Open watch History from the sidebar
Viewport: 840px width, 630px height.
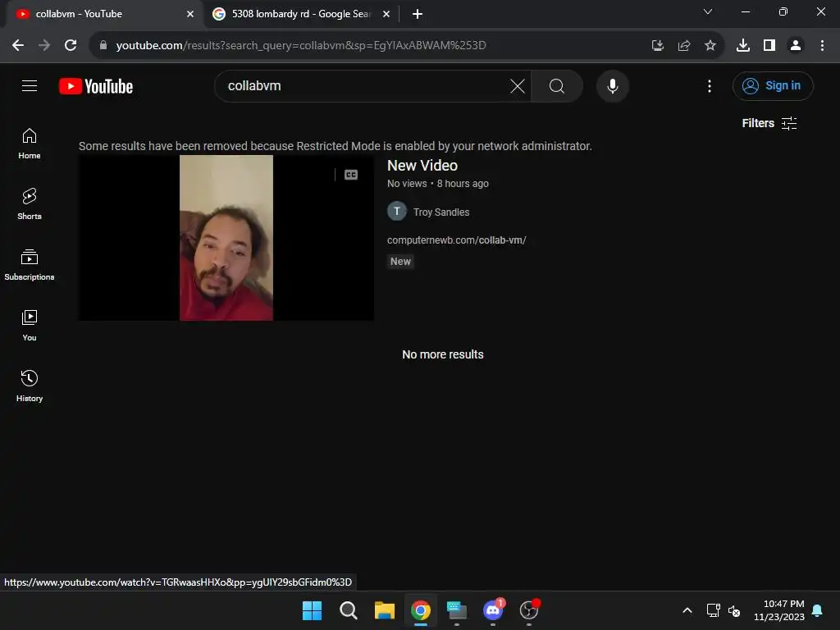coord(30,386)
